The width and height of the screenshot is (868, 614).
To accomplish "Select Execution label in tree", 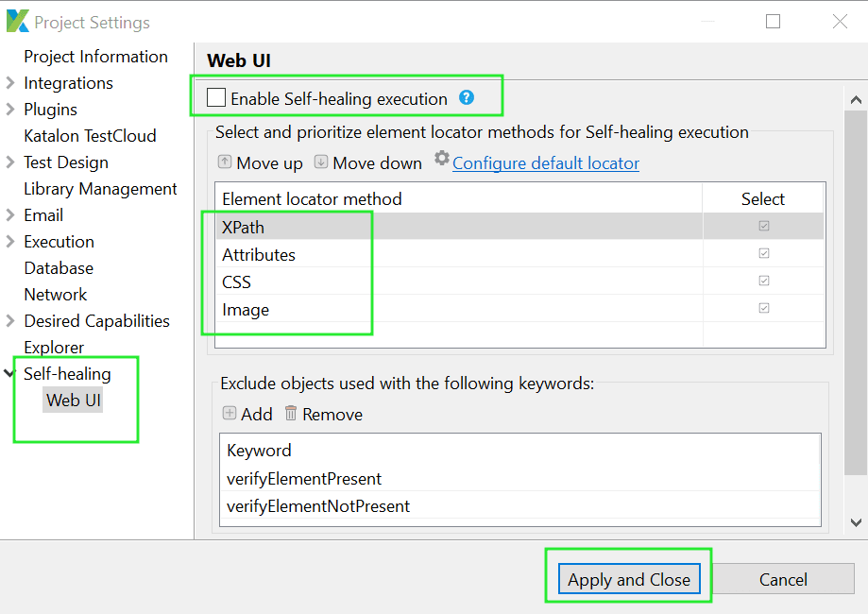I will pyautogui.click(x=59, y=242).
